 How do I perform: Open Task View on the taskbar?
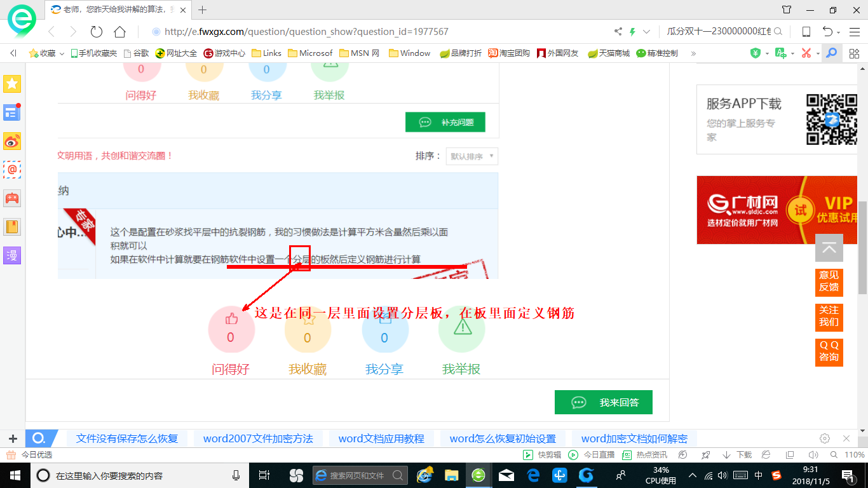[265, 475]
